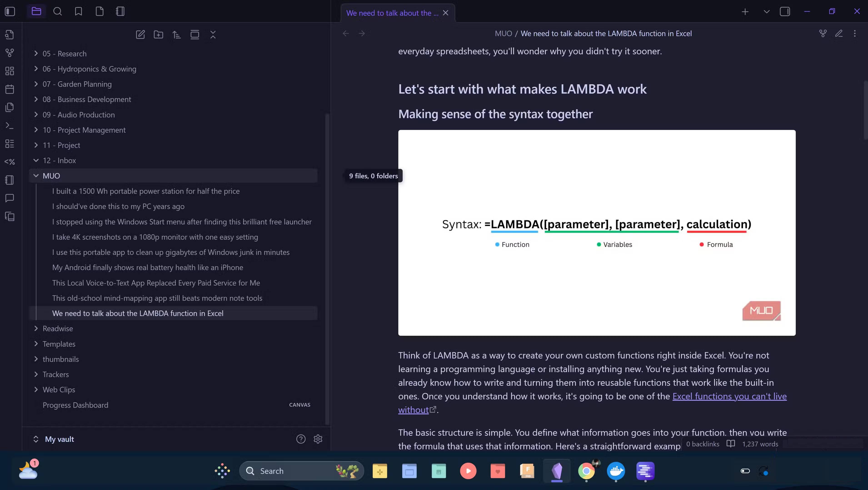Screen dimensions: 868x490
Task: Open the sort order options icon
Action: click(x=177, y=34)
